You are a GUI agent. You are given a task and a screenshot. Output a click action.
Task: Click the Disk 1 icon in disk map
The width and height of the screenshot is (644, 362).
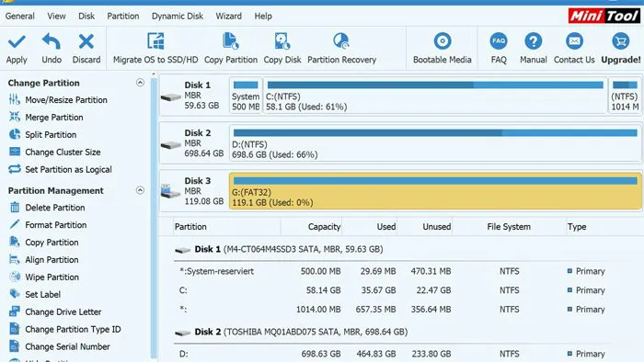170,97
